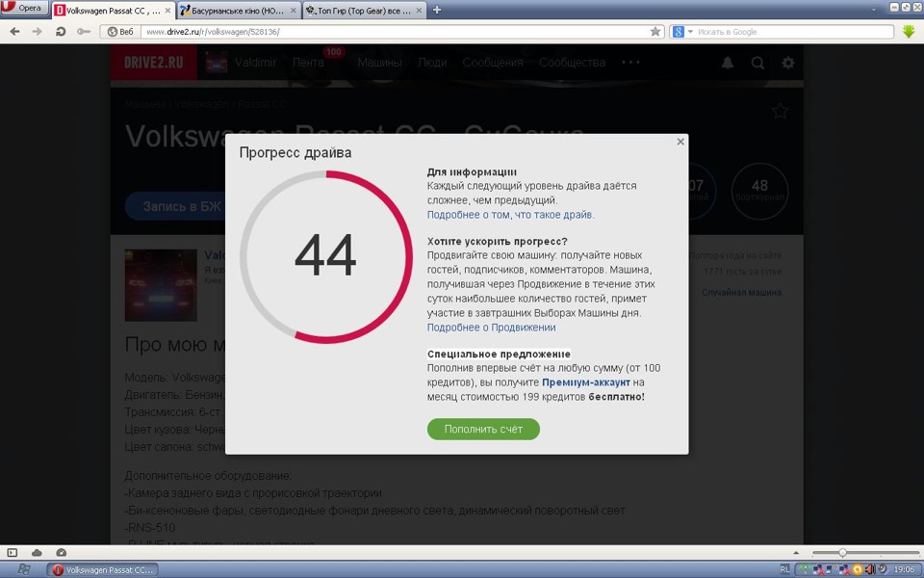
Task: Bookmark the page with the star icon
Action: click(x=655, y=32)
